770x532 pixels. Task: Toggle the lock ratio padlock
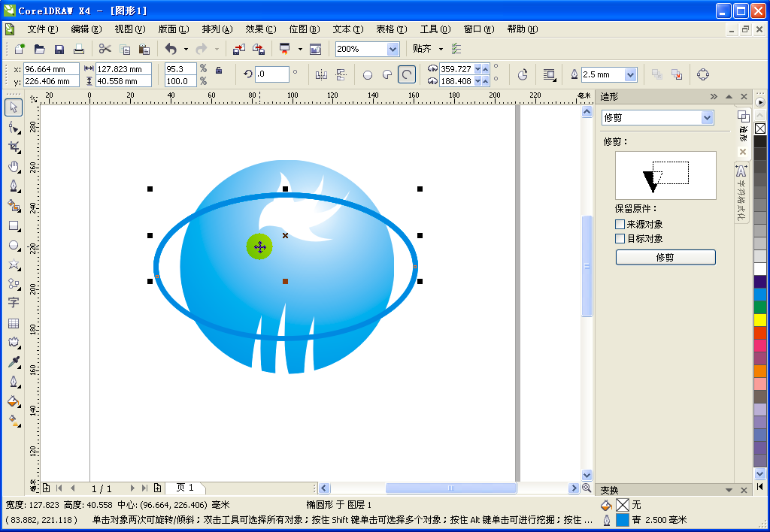coord(219,70)
